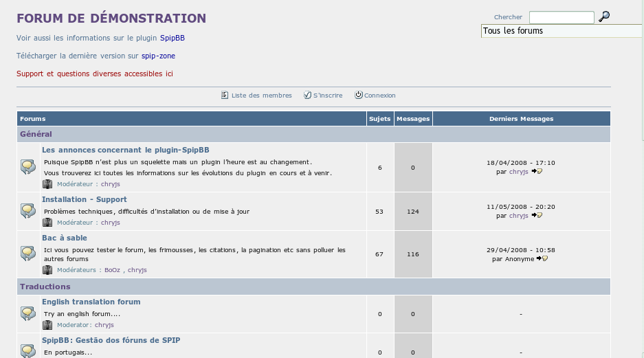Click last-message arrow icon for 18/04/2008 post
Image resolution: width=644 pixels, height=358 pixels.
(x=537, y=172)
